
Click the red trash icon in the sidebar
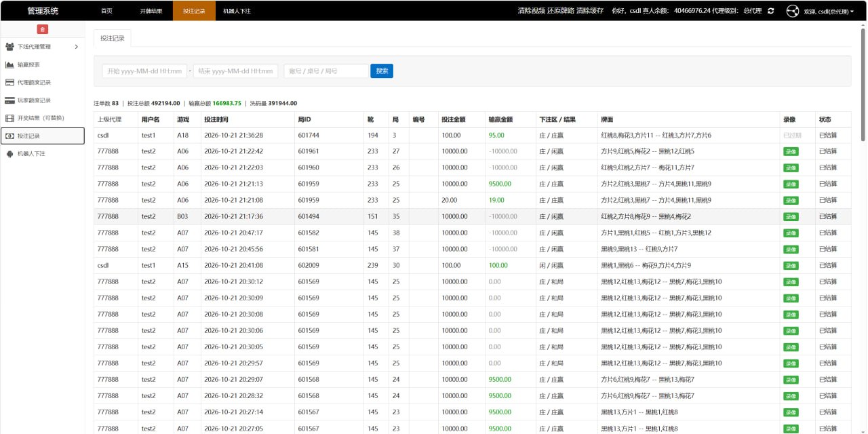pyautogui.click(x=42, y=29)
